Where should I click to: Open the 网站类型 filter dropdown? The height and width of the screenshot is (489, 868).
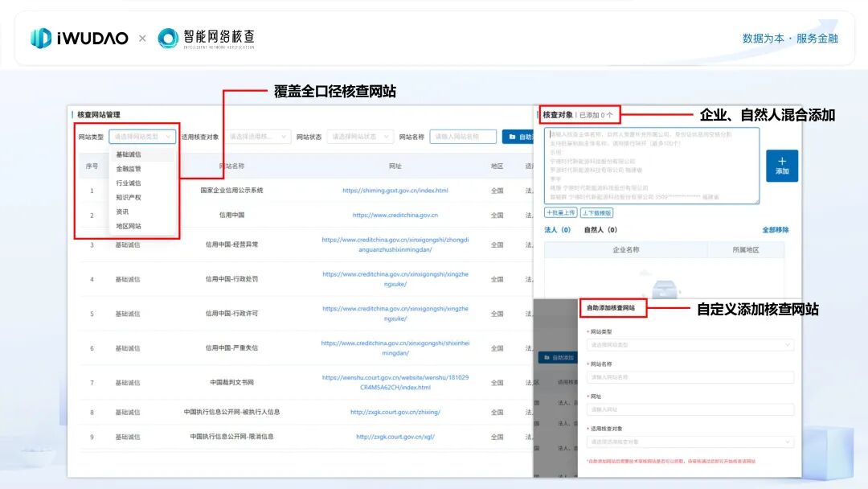tap(143, 137)
